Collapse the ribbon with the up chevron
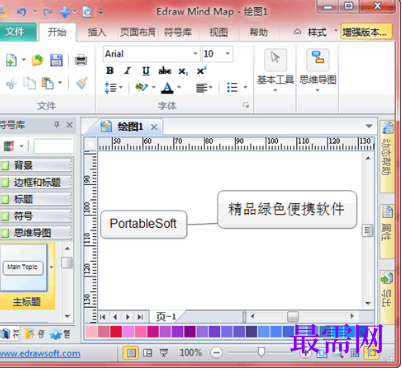This screenshot has width=402, height=370. [x=297, y=32]
